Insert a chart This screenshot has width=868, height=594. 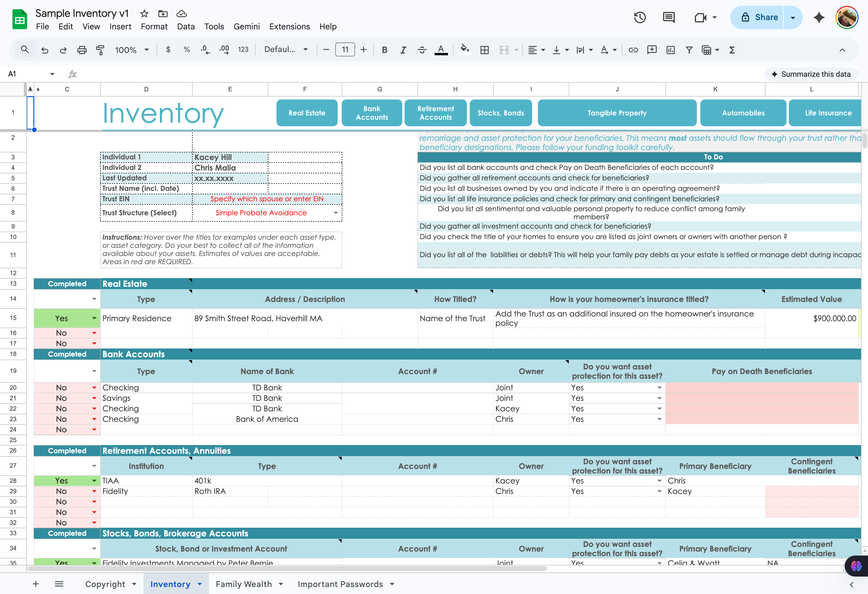[x=670, y=50]
